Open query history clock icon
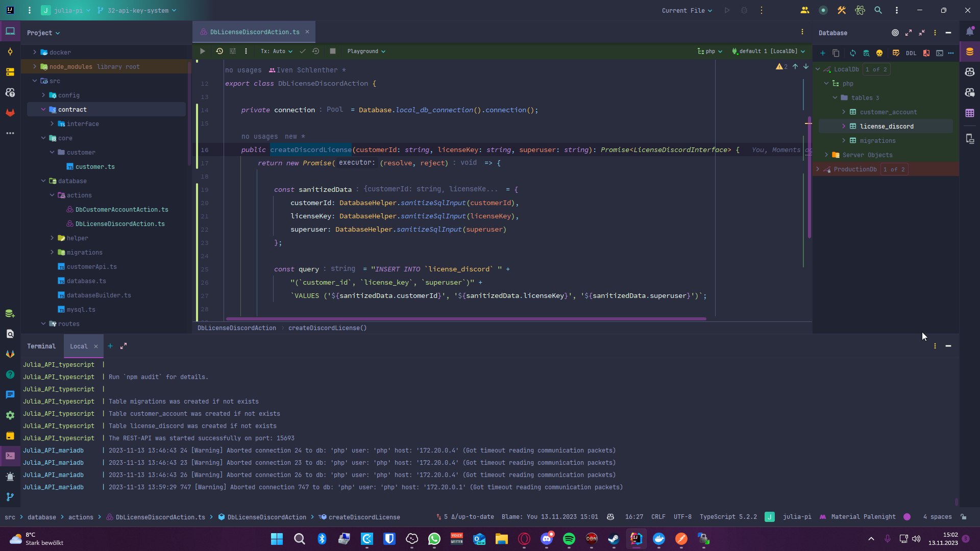The image size is (980, 551). pyautogui.click(x=219, y=51)
